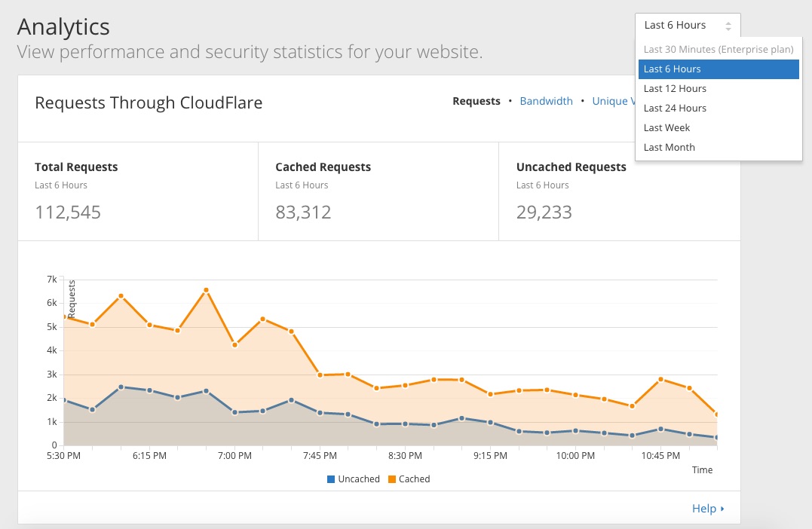The width and height of the screenshot is (812, 529).
Task: Click the 'Requests Through CloudFlare' panel title
Action: click(x=149, y=102)
